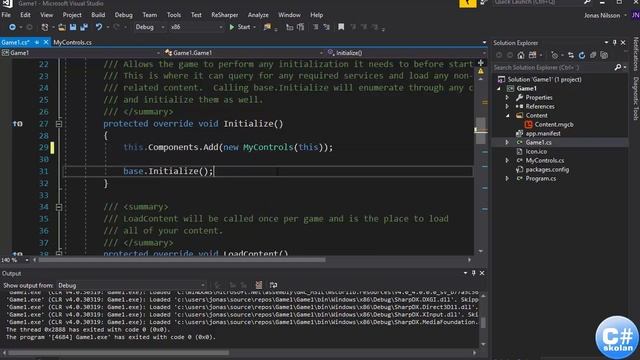The height and width of the screenshot is (360, 640).
Task: Open the Build menu
Action: 98,15
